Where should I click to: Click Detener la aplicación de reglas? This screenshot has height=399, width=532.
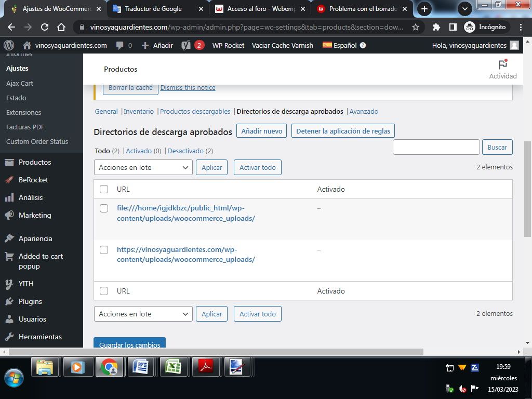343,131
